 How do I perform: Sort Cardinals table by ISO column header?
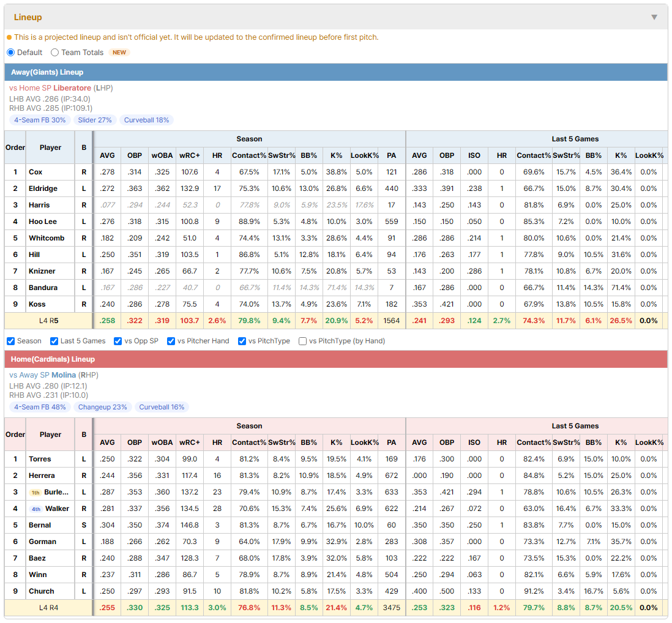[474, 442]
